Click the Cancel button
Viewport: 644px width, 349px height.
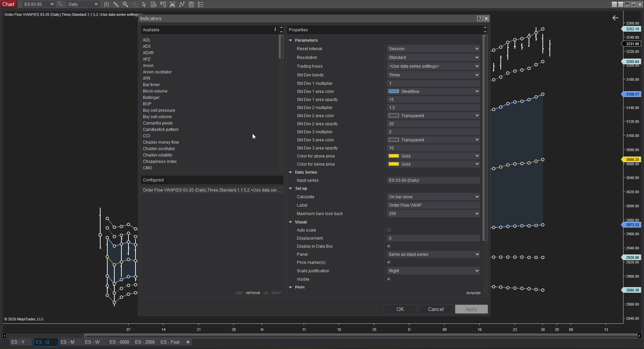coord(436,309)
